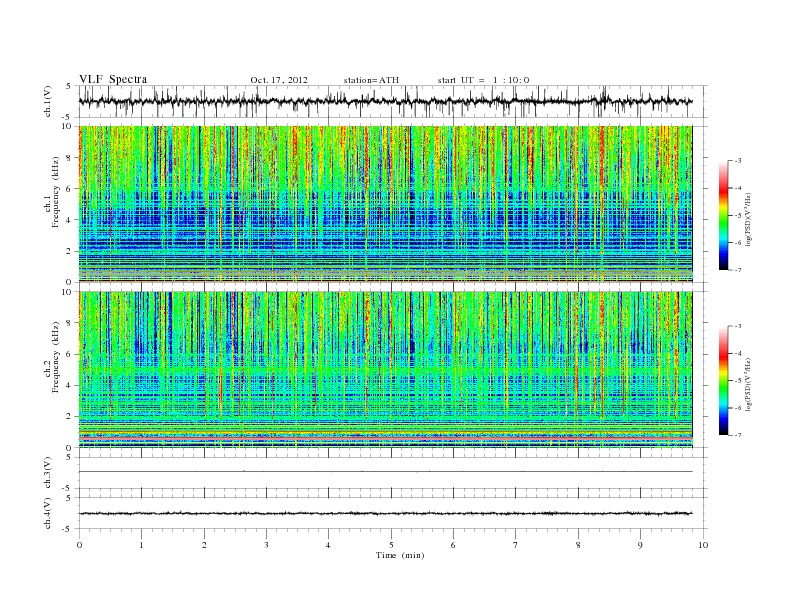The height and width of the screenshot is (612, 792).
Task: Click the ch.1 voltage waveform trace
Action: (385, 101)
